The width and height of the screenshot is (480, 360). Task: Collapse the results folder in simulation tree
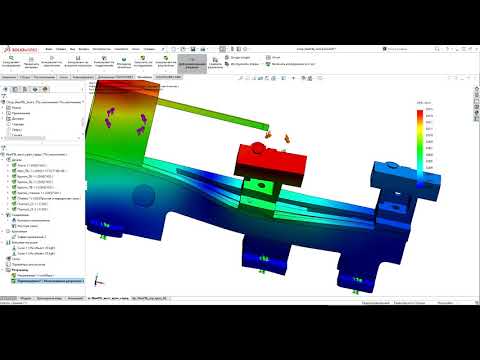pyautogui.click(x=3, y=270)
